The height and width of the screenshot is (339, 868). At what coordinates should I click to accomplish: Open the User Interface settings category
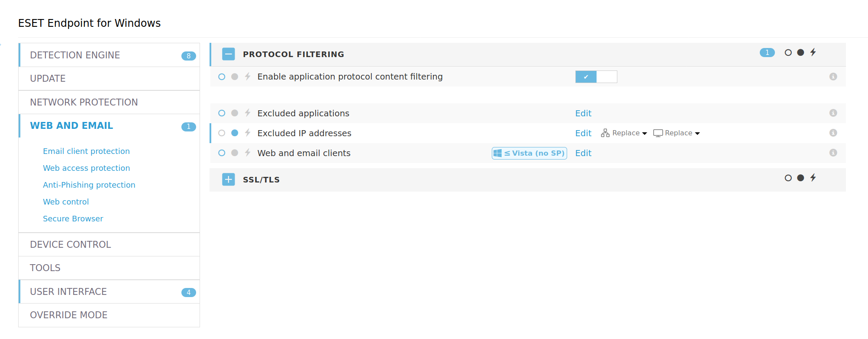(x=68, y=291)
